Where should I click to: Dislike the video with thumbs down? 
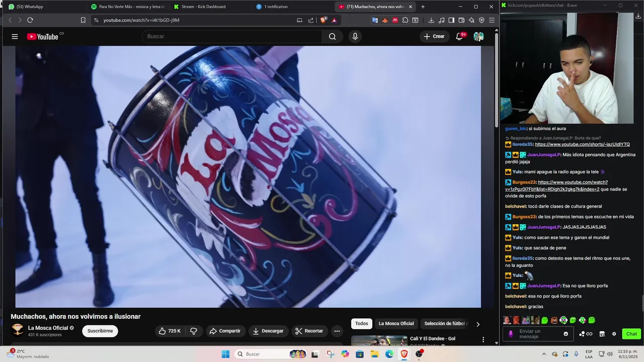(x=193, y=331)
